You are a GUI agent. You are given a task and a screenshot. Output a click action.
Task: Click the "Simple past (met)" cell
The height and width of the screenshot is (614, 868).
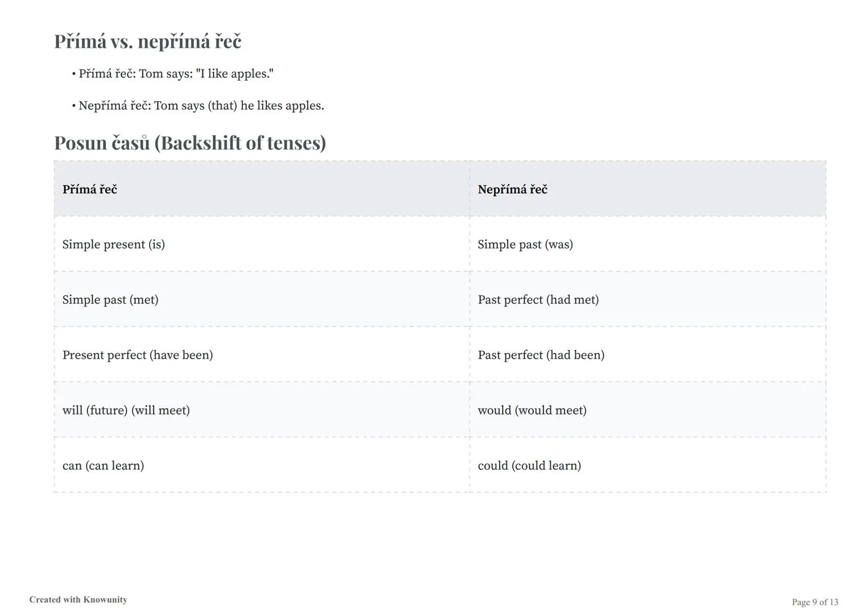pos(110,300)
